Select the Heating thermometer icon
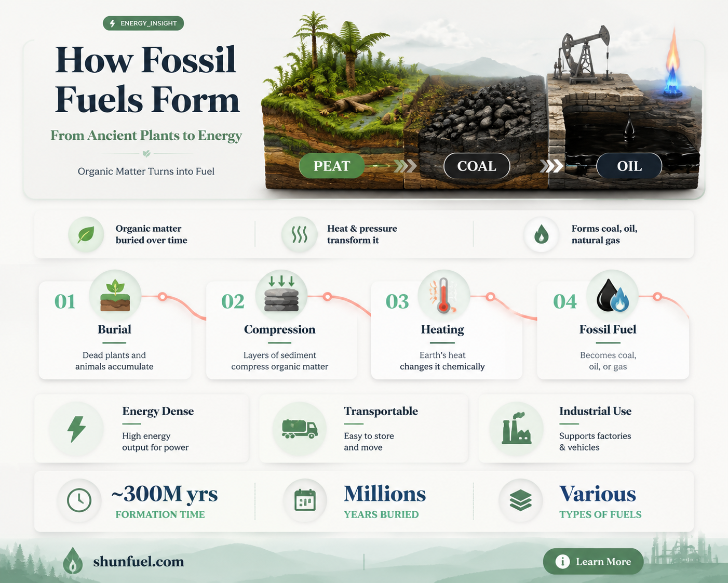The image size is (728, 583). click(443, 295)
